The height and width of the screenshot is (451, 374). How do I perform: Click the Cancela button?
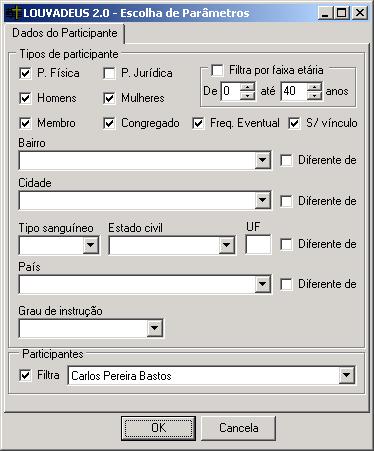239,428
